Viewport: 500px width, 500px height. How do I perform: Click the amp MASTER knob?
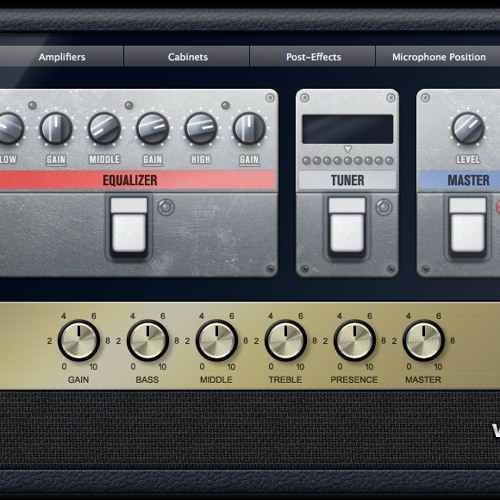424,340
